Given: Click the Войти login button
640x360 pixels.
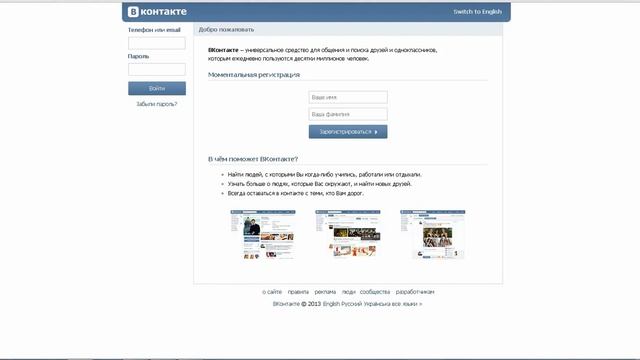Looking at the screenshot, I should [157, 88].
